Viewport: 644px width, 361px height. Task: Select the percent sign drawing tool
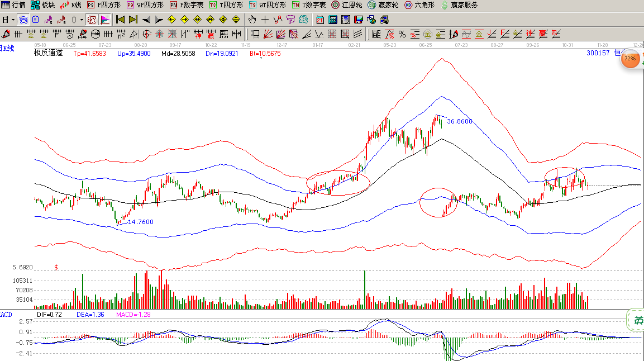tap(402, 34)
